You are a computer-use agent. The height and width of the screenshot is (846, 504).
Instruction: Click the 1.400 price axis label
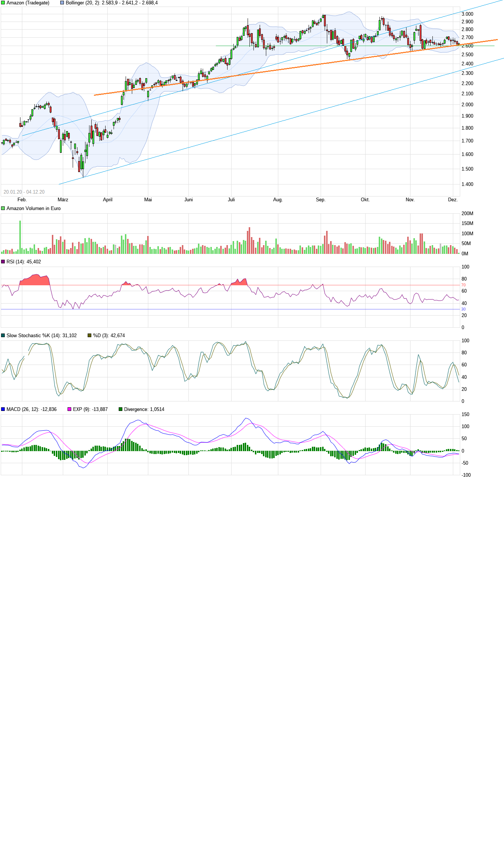pyautogui.click(x=467, y=184)
